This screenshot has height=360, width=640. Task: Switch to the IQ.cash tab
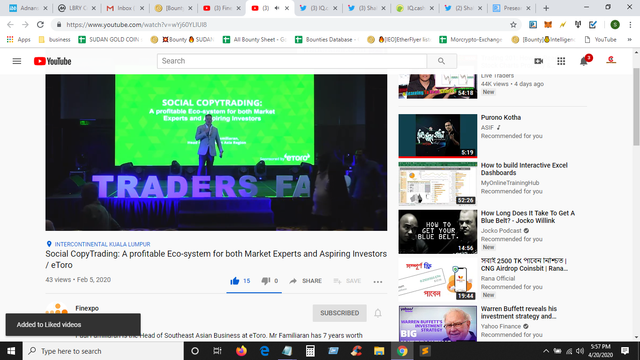[414, 8]
